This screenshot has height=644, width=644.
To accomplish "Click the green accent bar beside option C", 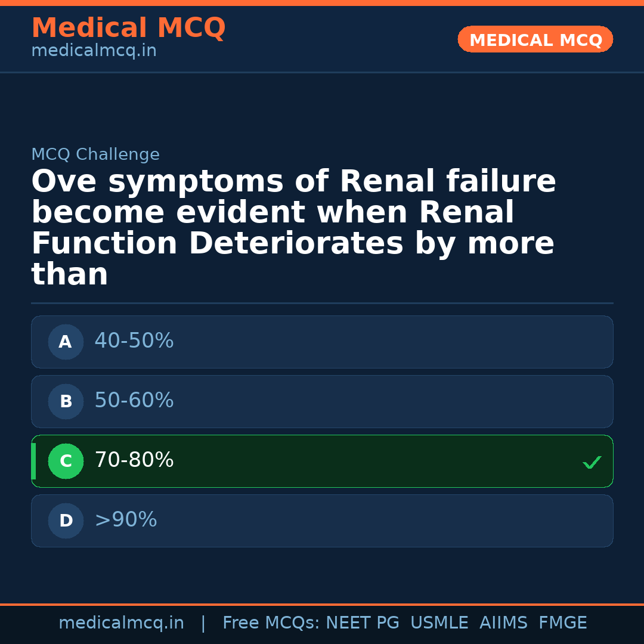I will point(33,461).
